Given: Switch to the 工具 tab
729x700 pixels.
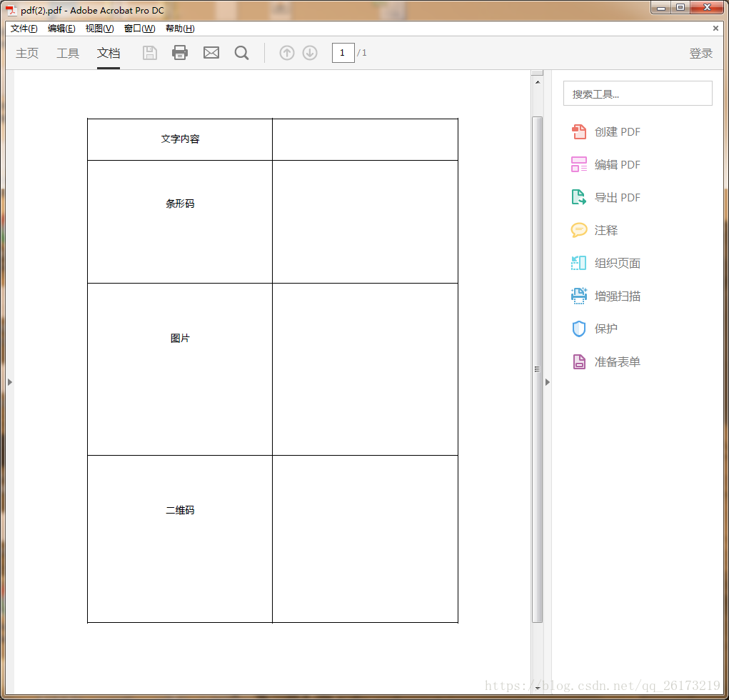Looking at the screenshot, I should [x=67, y=52].
